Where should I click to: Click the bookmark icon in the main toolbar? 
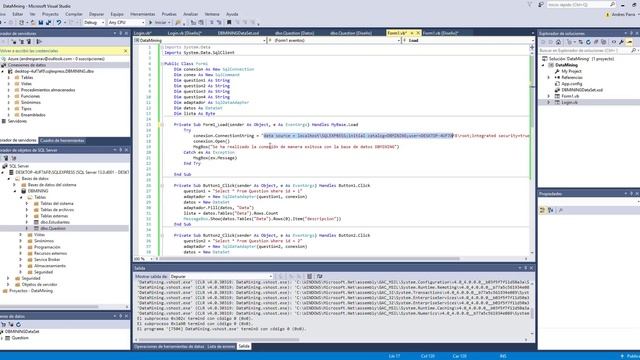tap(229, 22)
